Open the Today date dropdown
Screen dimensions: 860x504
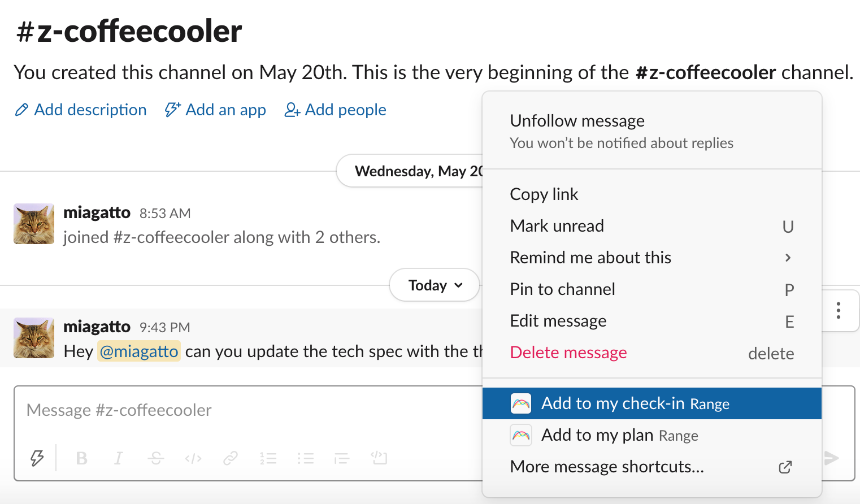(435, 285)
